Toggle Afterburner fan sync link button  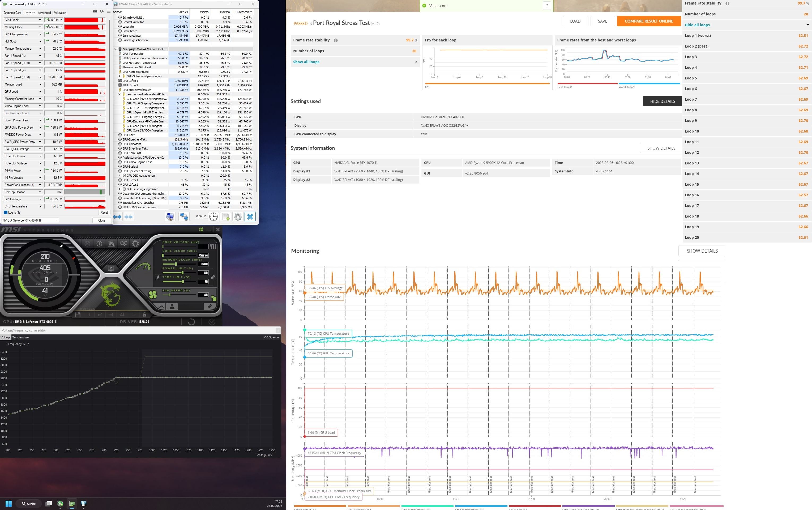point(210,306)
